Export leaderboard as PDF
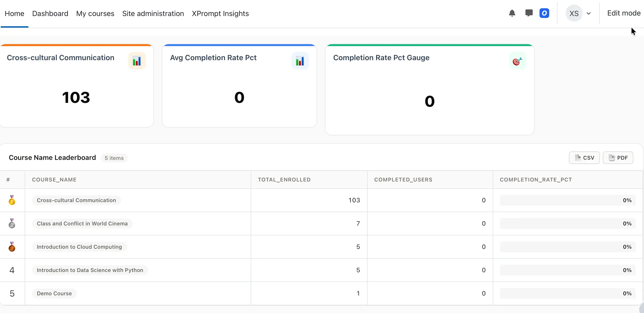Image resolution: width=644 pixels, height=313 pixels. [x=618, y=158]
